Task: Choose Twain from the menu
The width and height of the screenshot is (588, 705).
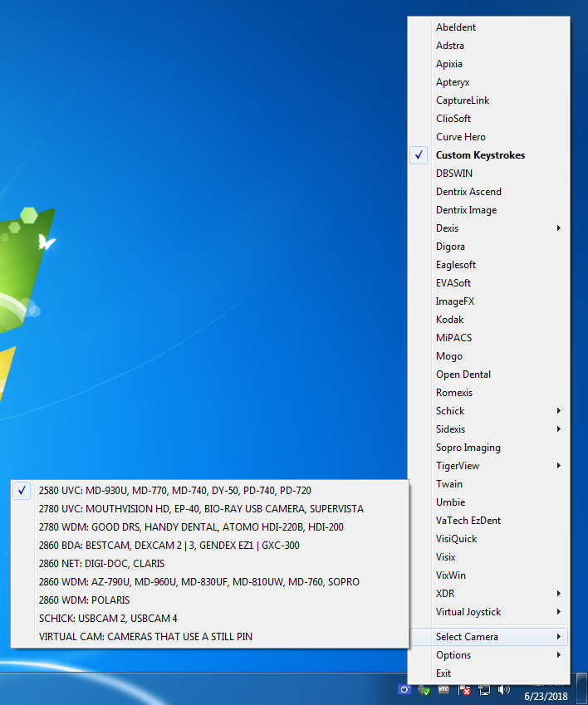Action: coord(488,484)
